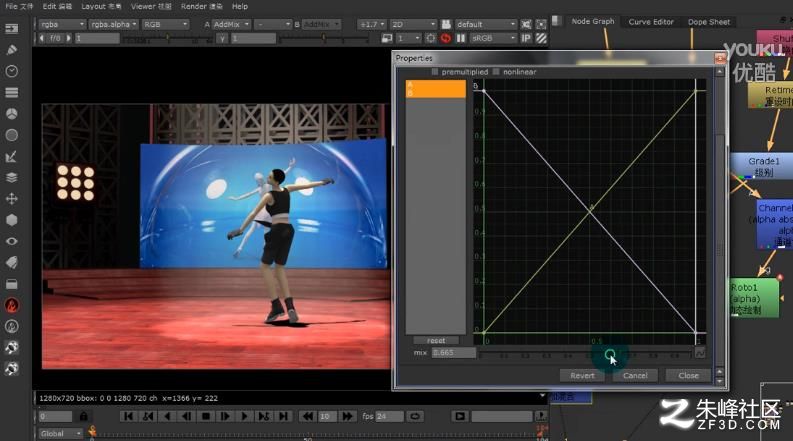
Task: Jump to previous keyframe
Action: (148, 416)
